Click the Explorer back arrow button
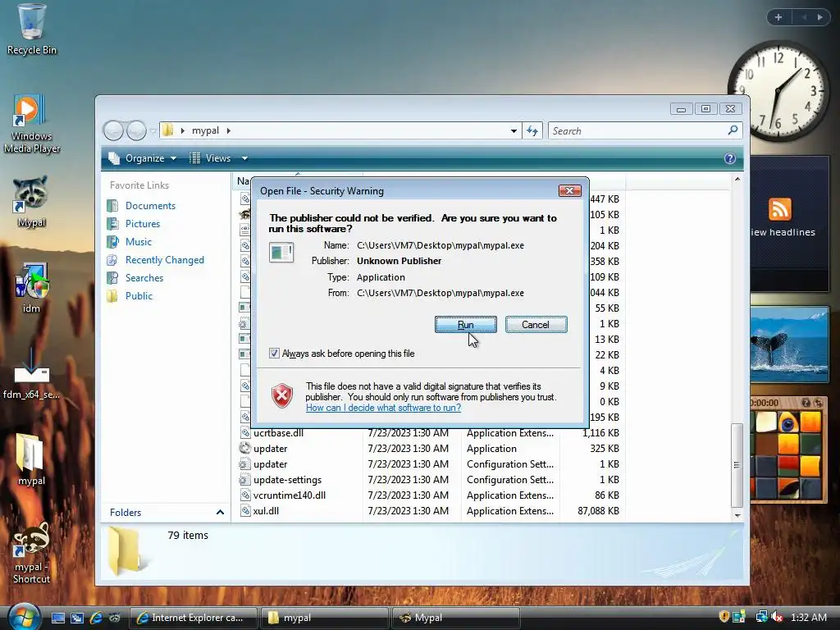 click(x=113, y=130)
